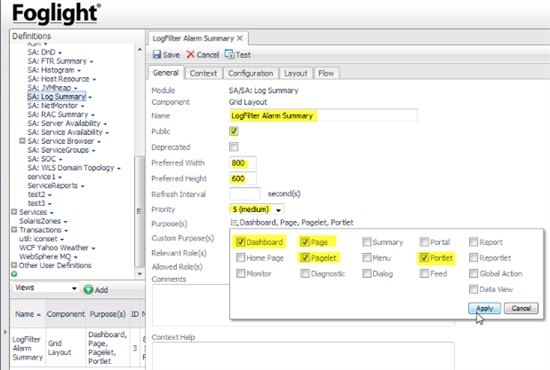Image resolution: width=550 pixels, height=370 pixels.
Task: Check the Dialog purpose checkbox
Action: [367, 273]
